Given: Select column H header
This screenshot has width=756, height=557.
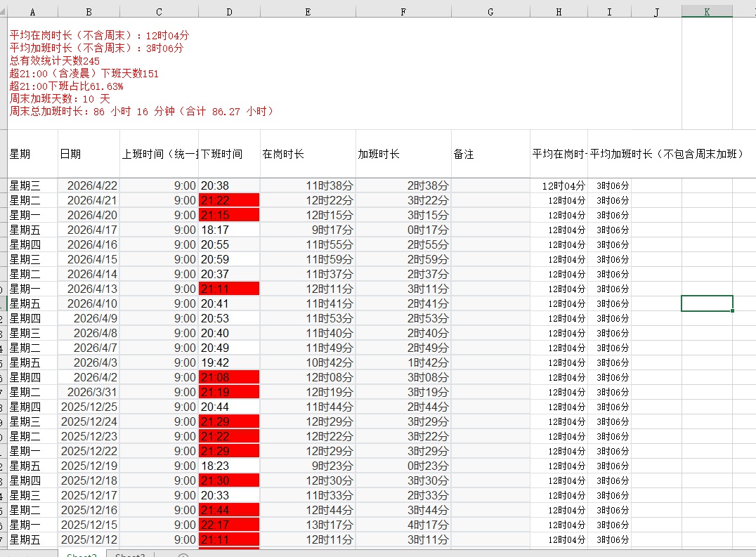Looking at the screenshot, I should point(559,12).
